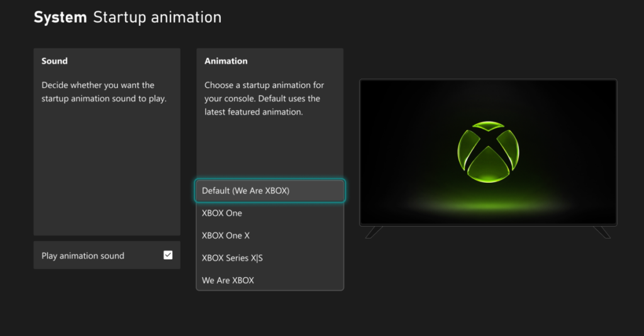
Task: Click the TV preview's bottom bezel edge
Action: coord(488,225)
